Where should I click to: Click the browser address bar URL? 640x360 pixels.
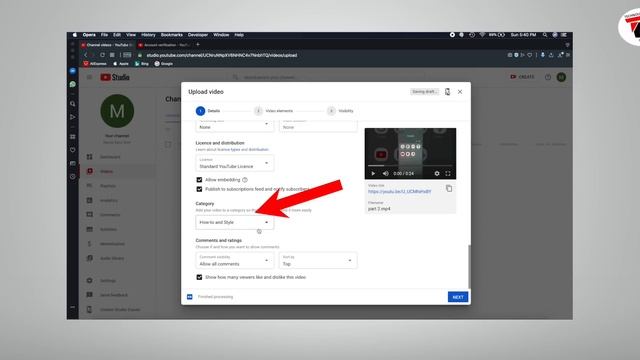tap(222, 55)
